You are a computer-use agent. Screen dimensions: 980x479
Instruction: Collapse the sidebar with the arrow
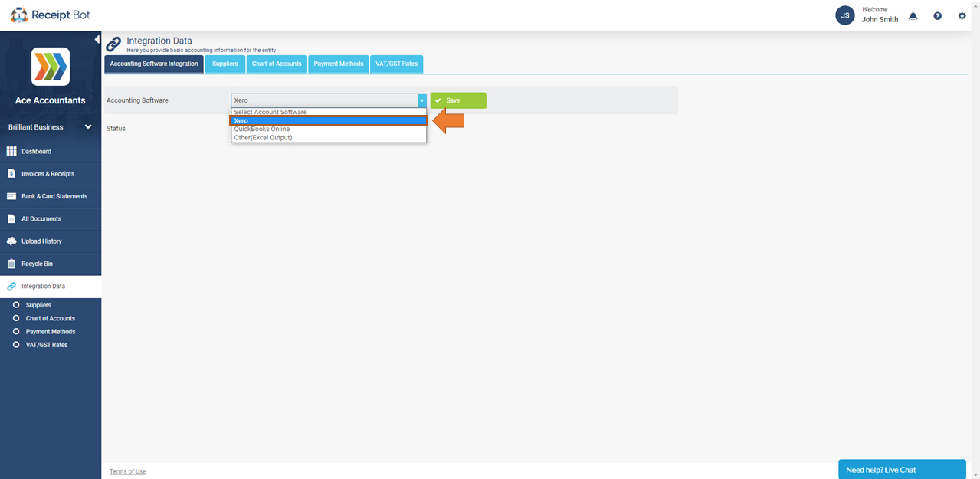coord(97,39)
